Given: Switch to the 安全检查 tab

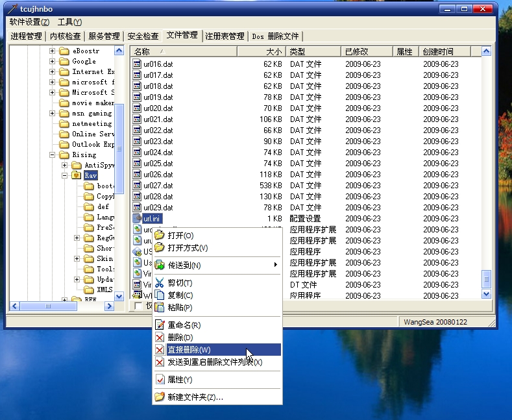Looking at the screenshot, I should 143,36.
